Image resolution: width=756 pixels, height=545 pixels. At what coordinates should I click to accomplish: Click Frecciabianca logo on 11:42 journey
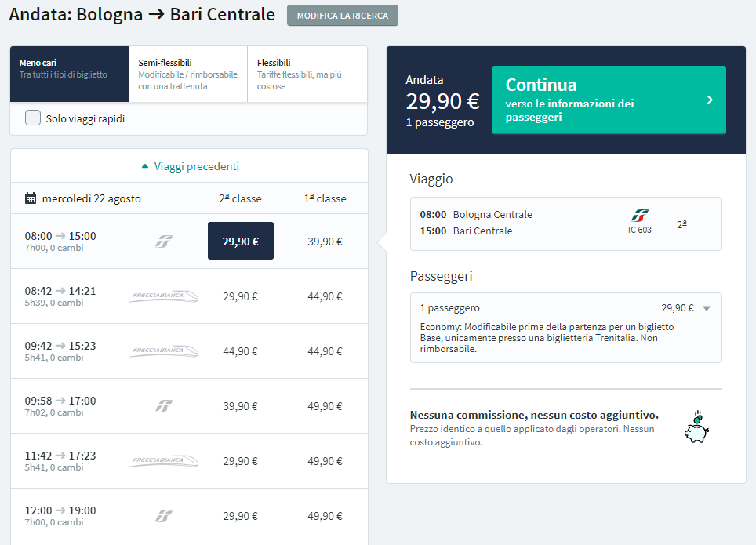[164, 461]
